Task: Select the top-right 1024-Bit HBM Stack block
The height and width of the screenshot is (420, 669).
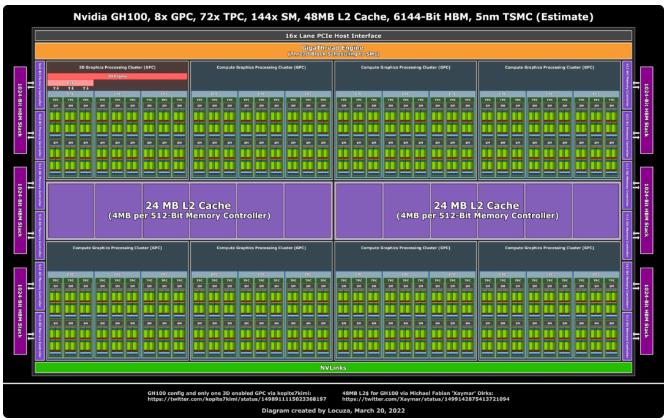Action: (x=646, y=110)
